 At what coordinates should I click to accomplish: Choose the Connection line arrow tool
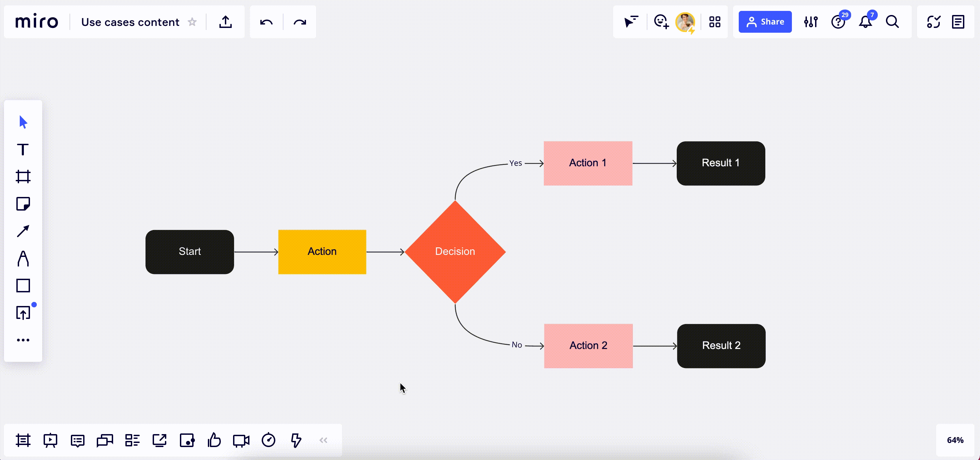pyautogui.click(x=23, y=231)
